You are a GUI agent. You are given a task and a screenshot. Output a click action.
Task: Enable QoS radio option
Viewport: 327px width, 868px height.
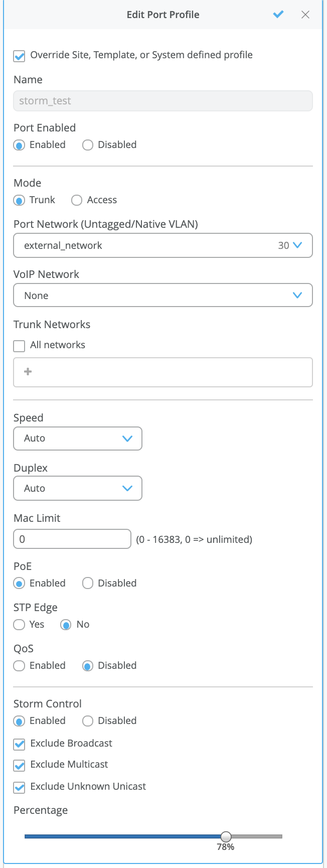coord(20,666)
